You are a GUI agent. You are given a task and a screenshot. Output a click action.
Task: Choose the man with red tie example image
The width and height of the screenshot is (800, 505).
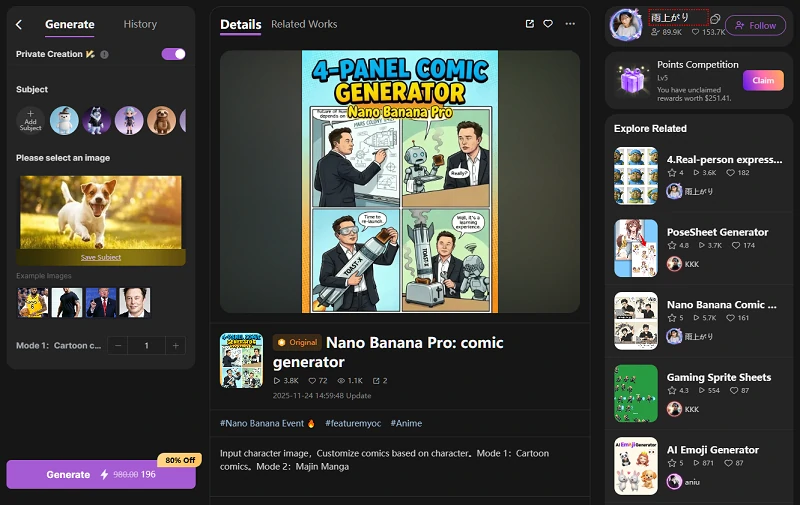[101, 302]
